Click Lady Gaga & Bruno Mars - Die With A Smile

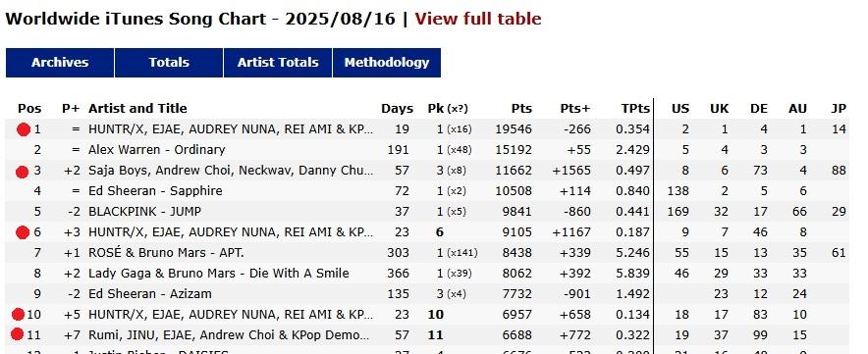219,274
